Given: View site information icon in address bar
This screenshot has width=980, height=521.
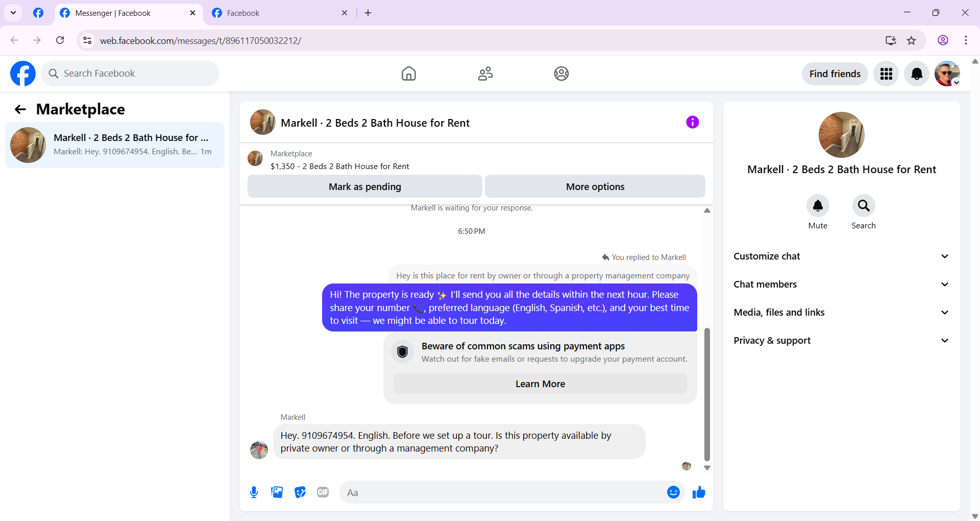Looking at the screenshot, I should (x=87, y=40).
